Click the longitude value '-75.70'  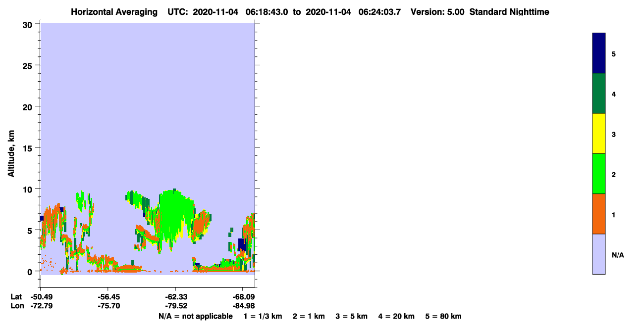coord(108,306)
